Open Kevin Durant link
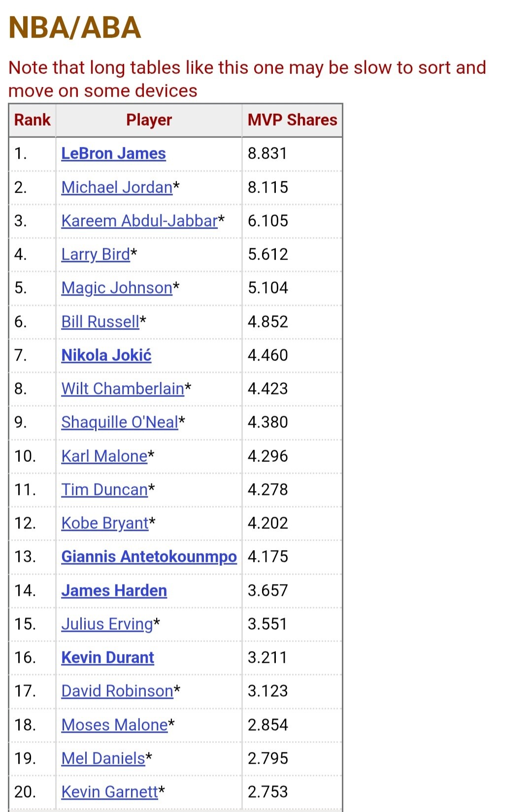The image size is (532, 812). tap(108, 657)
